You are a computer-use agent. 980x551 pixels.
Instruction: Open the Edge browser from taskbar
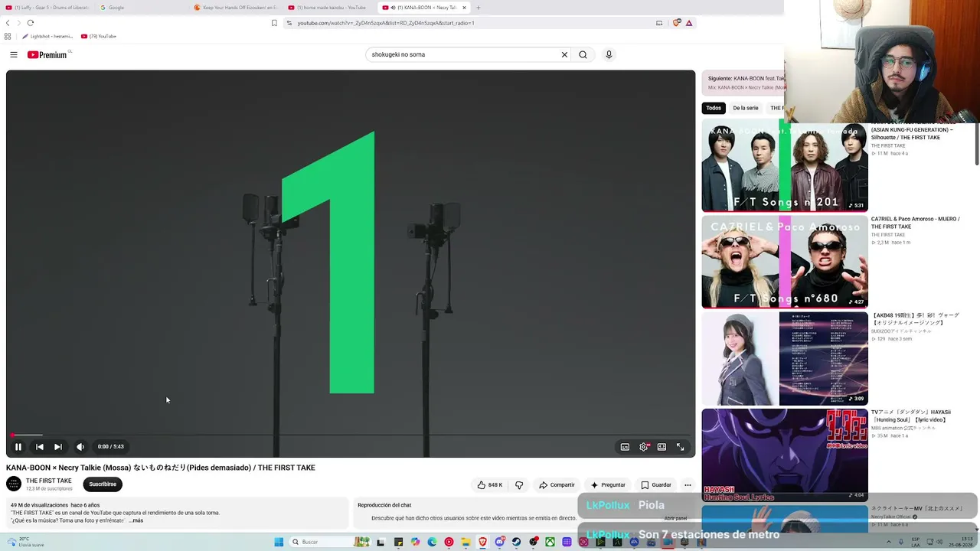pos(433,543)
